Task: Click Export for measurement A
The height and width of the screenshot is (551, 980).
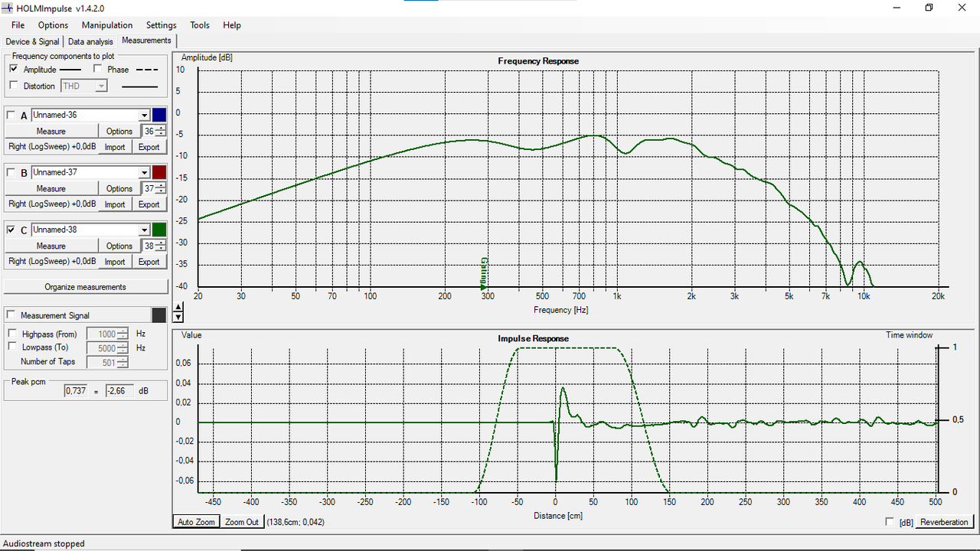Action: 149,147
